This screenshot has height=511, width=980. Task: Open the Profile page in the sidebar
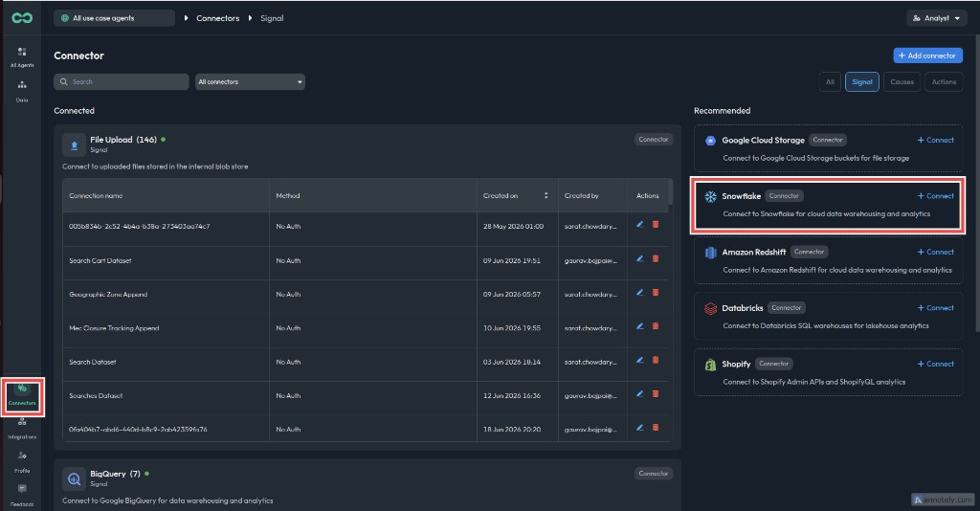coord(22,462)
